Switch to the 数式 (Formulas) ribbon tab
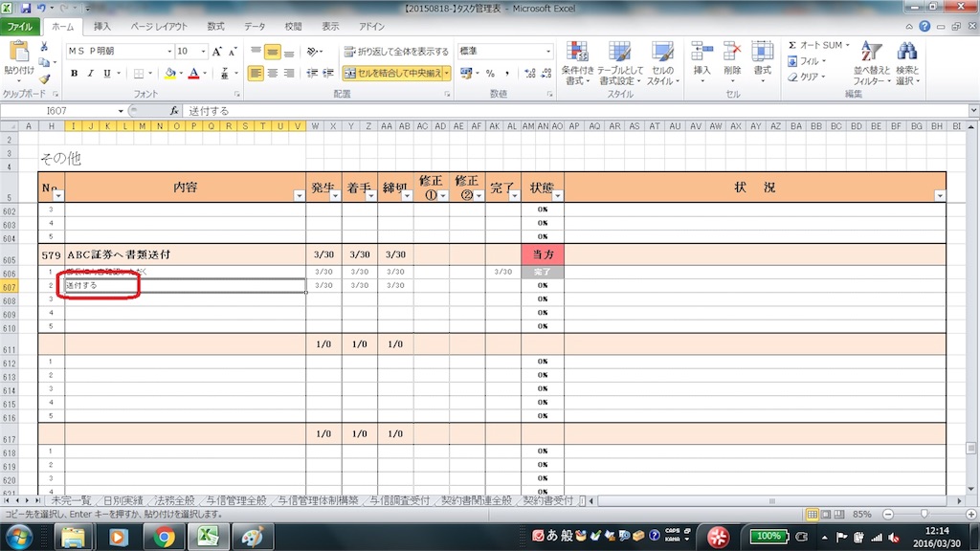Viewport: 980px width, 551px height. coord(215,26)
